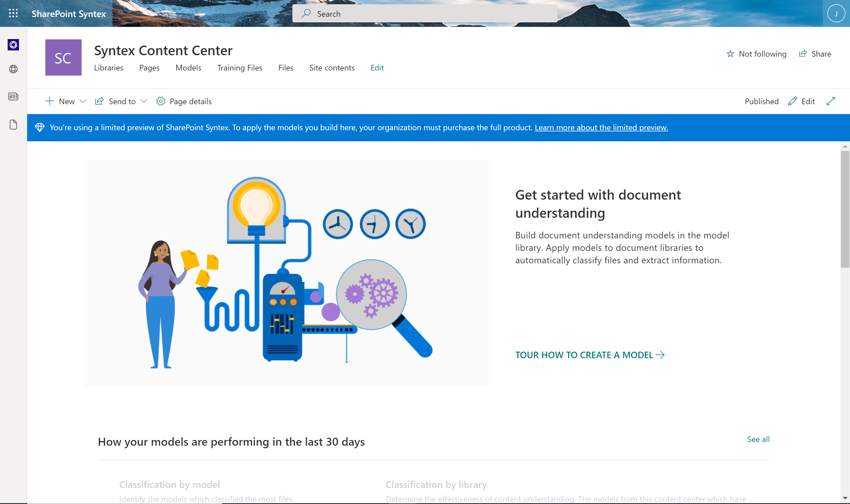Click the diamond icon on the preview banner

point(40,128)
